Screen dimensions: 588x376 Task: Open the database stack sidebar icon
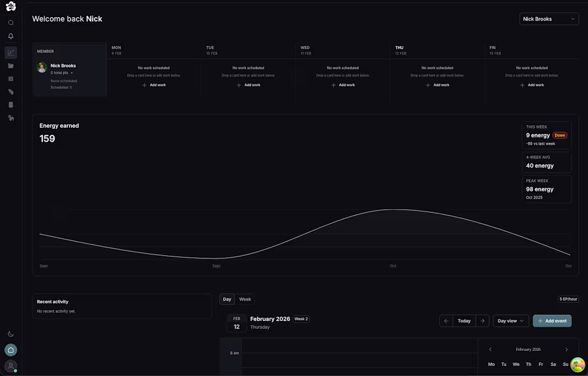pos(11,105)
